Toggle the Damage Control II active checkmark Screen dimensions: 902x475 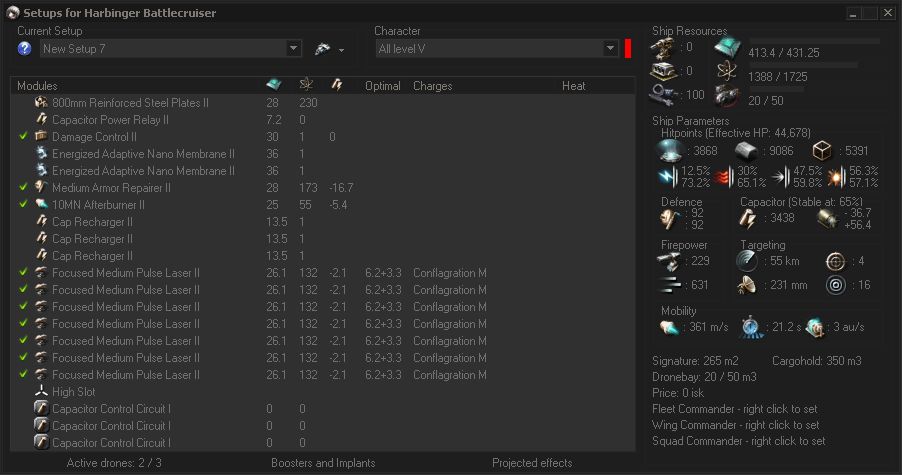click(x=23, y=136)
